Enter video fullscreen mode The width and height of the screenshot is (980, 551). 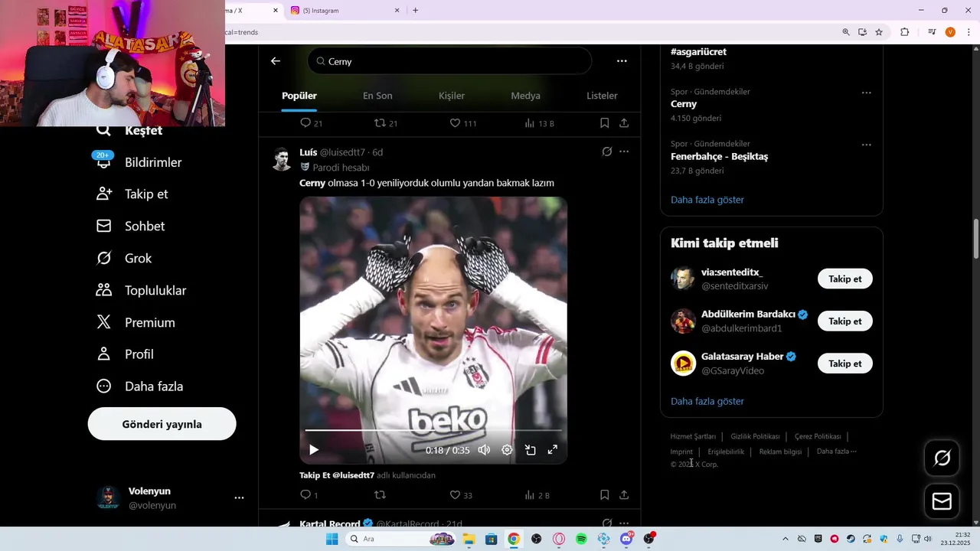click(x=552, y=450)
